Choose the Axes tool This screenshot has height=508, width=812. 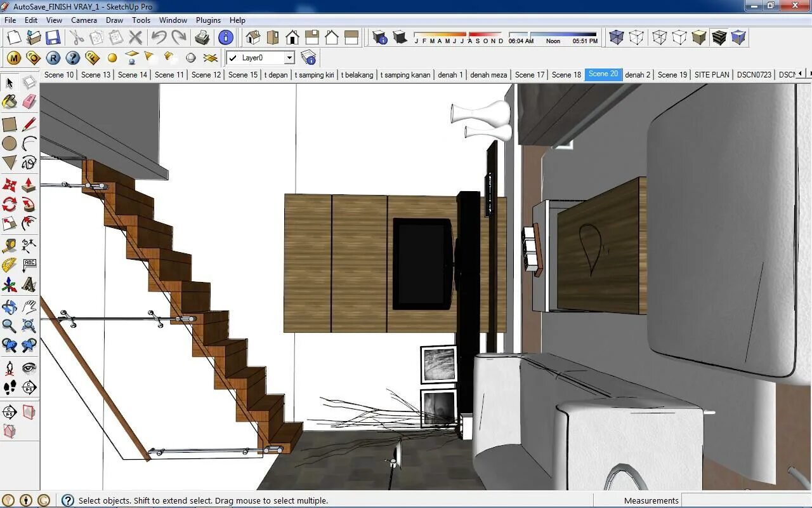click(x=10, y=284)
